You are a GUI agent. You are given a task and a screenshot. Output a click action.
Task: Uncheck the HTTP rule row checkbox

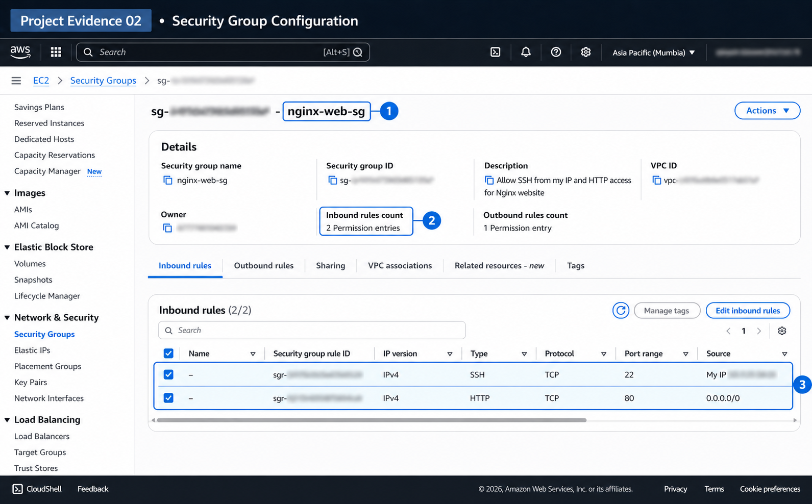click(168, 398)
